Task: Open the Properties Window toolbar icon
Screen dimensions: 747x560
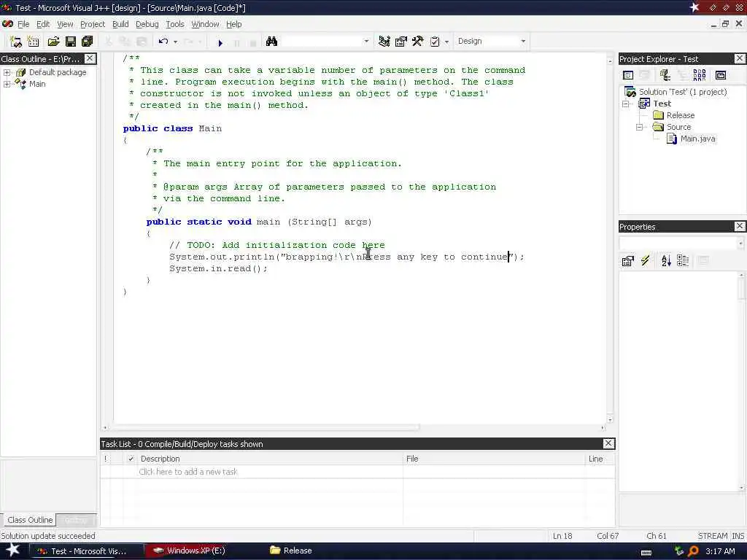Action: click(400, 42)
